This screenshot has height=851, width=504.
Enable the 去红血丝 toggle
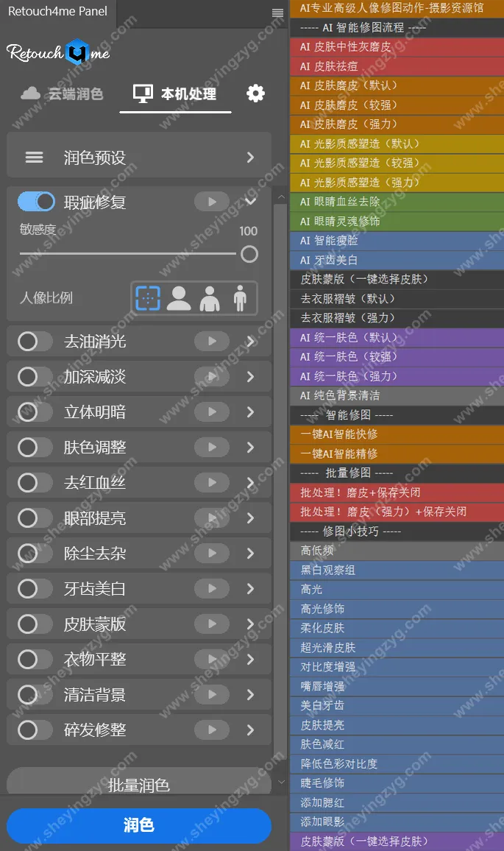pos(35,482)
